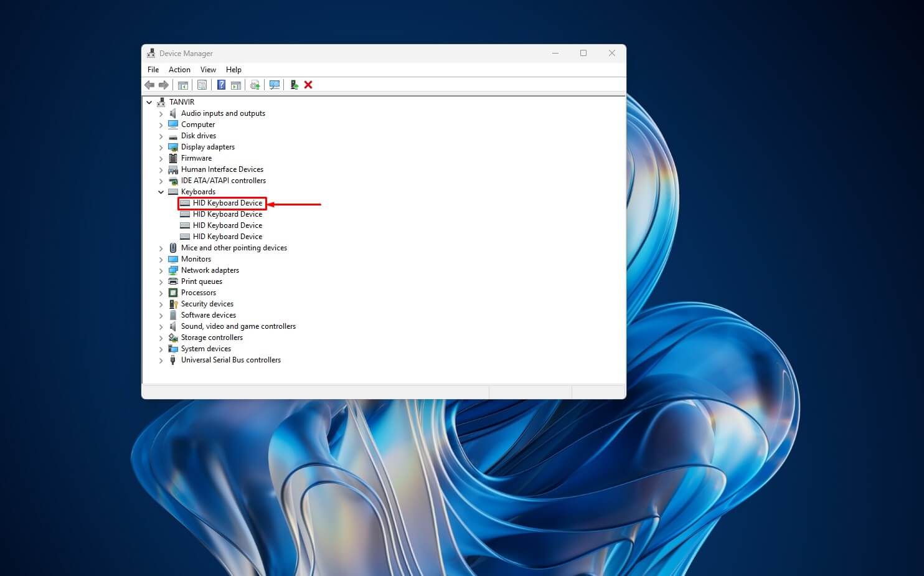Click the printer icon beside Print queues
924x576 pixels.
[173, 281]
